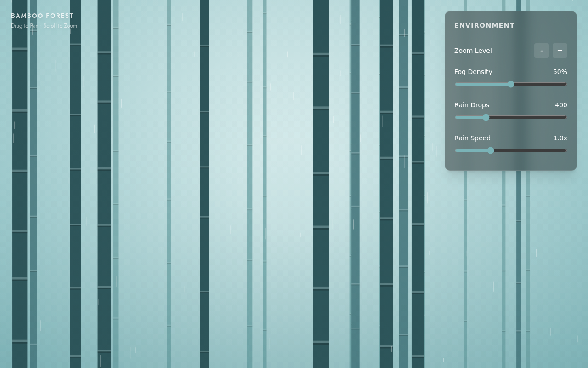
Task: Click the zoom in plus button
Action: pos(560,51)
